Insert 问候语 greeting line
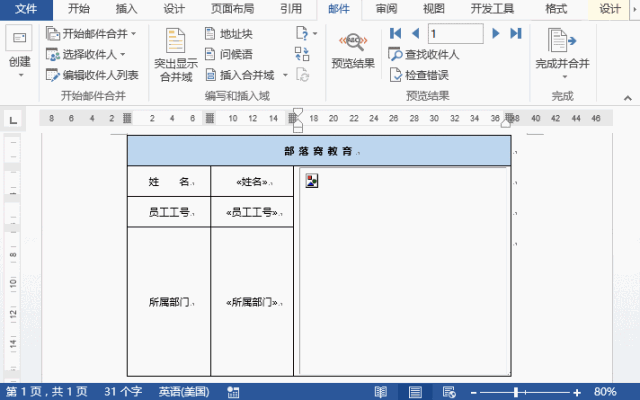This screenshot has width=640, height=400. (x=229, y=54)
